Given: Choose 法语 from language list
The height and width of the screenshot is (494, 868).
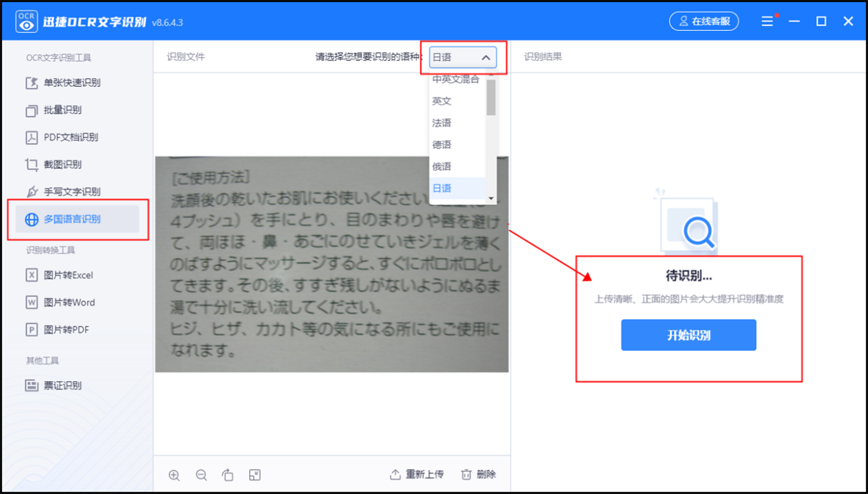Looking at the screenshot, I should click(x=457, y=123).
